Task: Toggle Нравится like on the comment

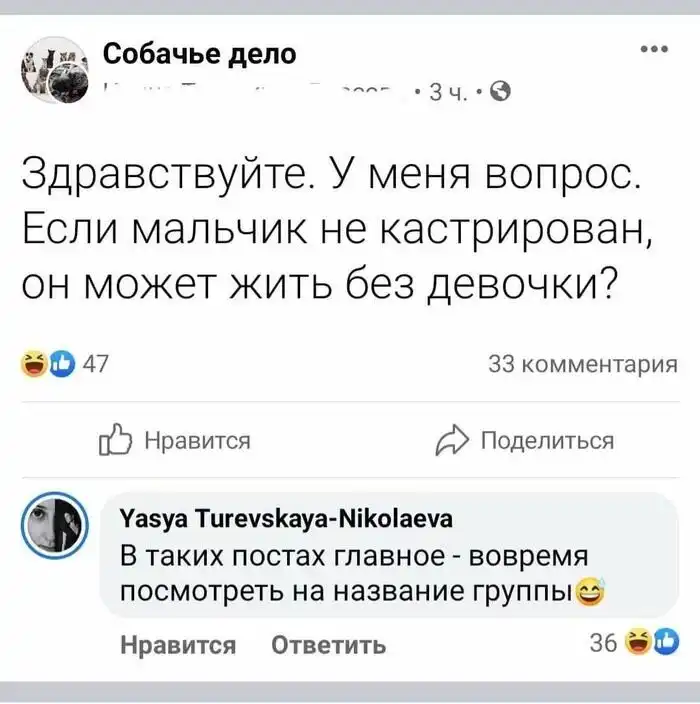Action: pos(178,645)
